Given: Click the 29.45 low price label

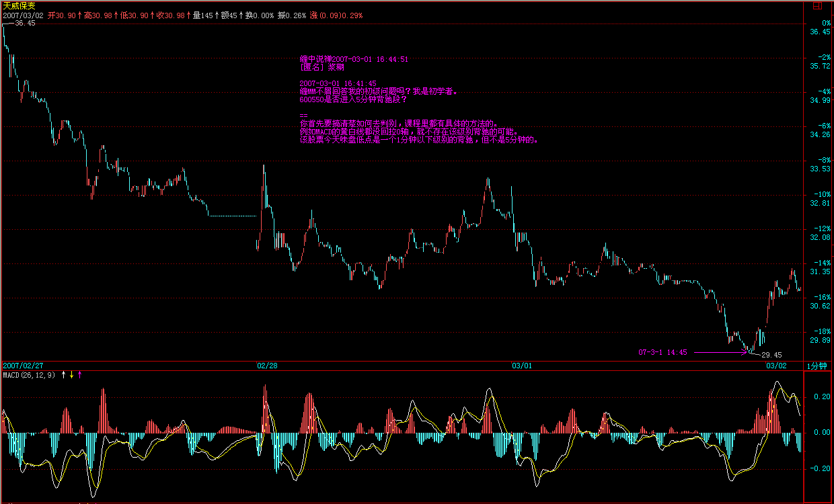Looking at the screenshot, I should coord(771,355).
